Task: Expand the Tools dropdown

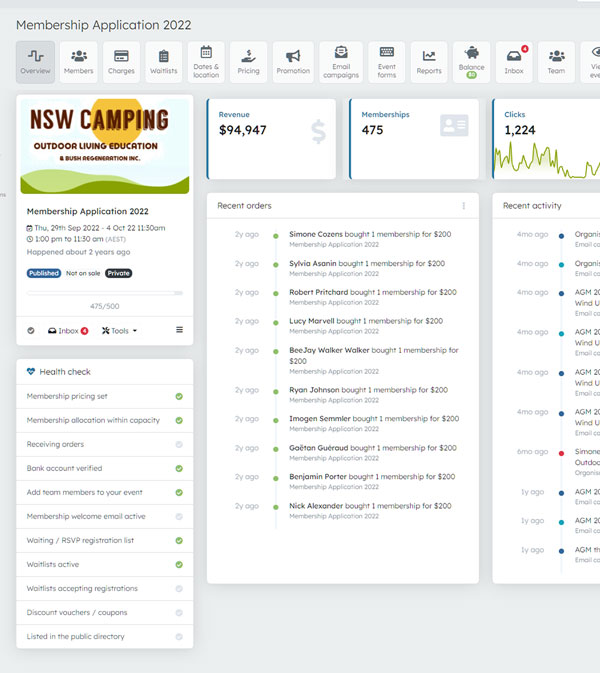Action: (119, 331)
